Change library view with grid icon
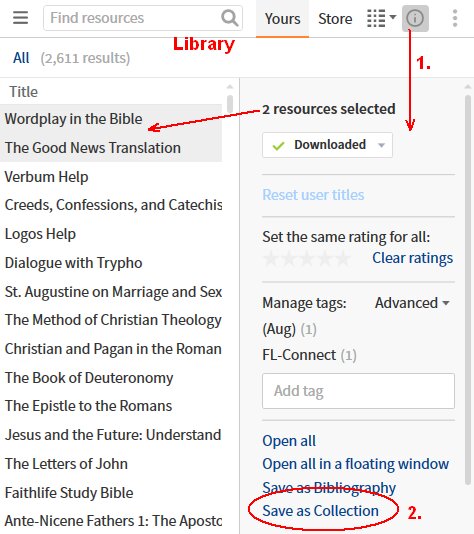 coord(376,18)
